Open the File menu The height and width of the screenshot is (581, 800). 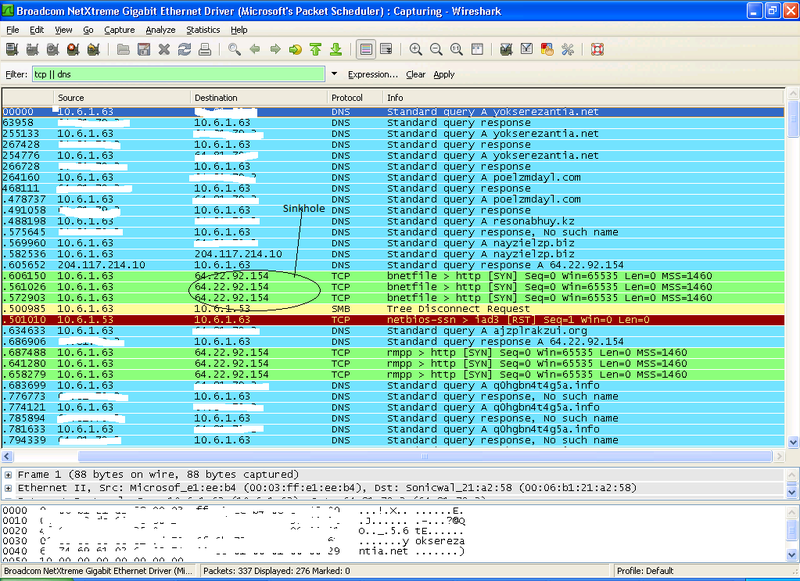tap(12, 30)
